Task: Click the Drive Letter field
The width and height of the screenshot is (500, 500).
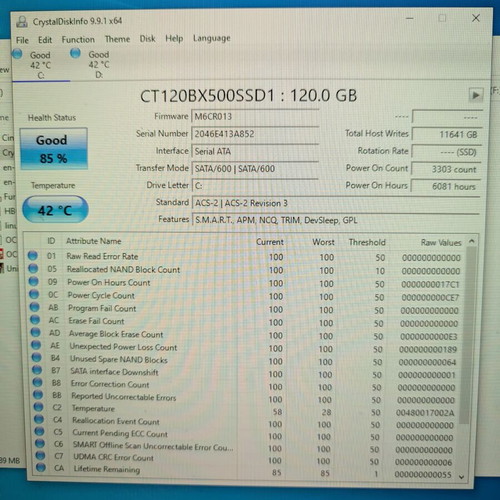Action: point(255,186)
